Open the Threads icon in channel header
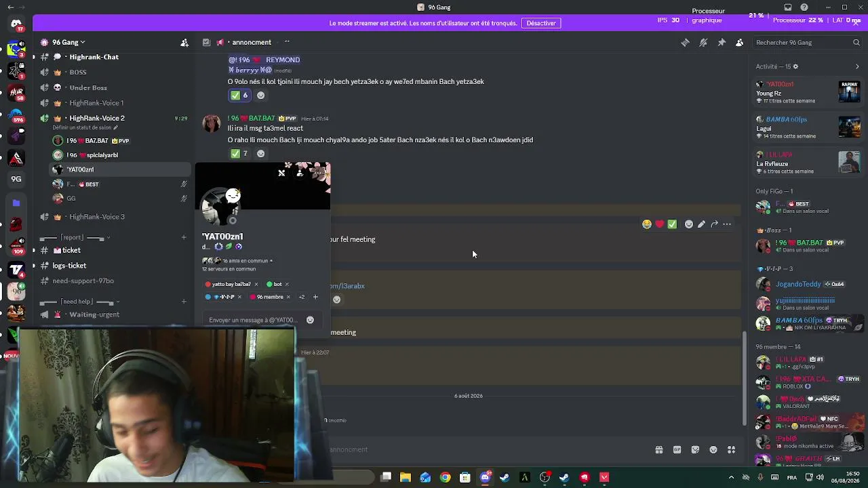Image resolution: width=868 pixels, height=488 pixels. 685,42
